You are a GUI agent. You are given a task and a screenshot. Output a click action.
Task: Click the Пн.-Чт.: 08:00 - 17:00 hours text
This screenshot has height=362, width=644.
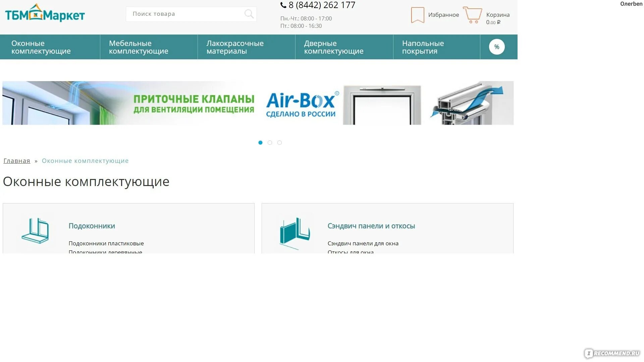coord(306,19)
